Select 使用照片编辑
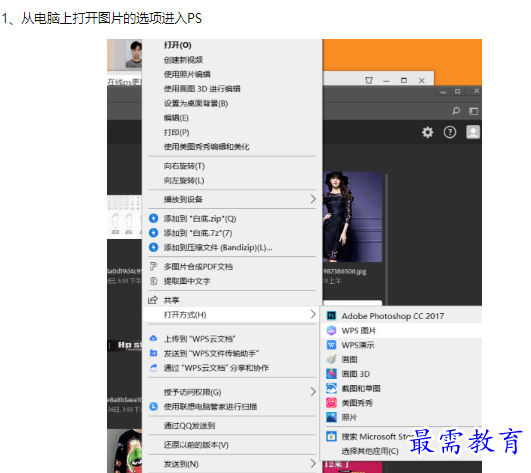Screen dimensions: 531x473 [x=187, y=74]
